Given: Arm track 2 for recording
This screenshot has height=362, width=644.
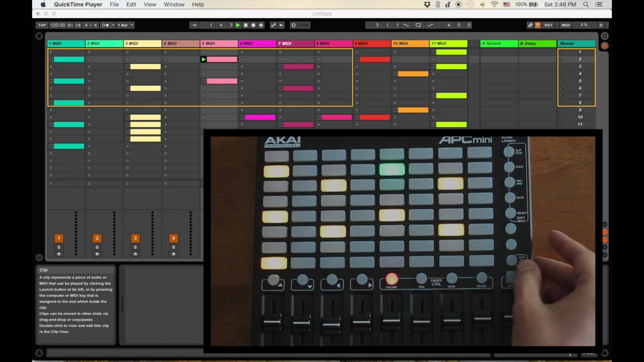Looking at the screenshot, I should point(97,254).
